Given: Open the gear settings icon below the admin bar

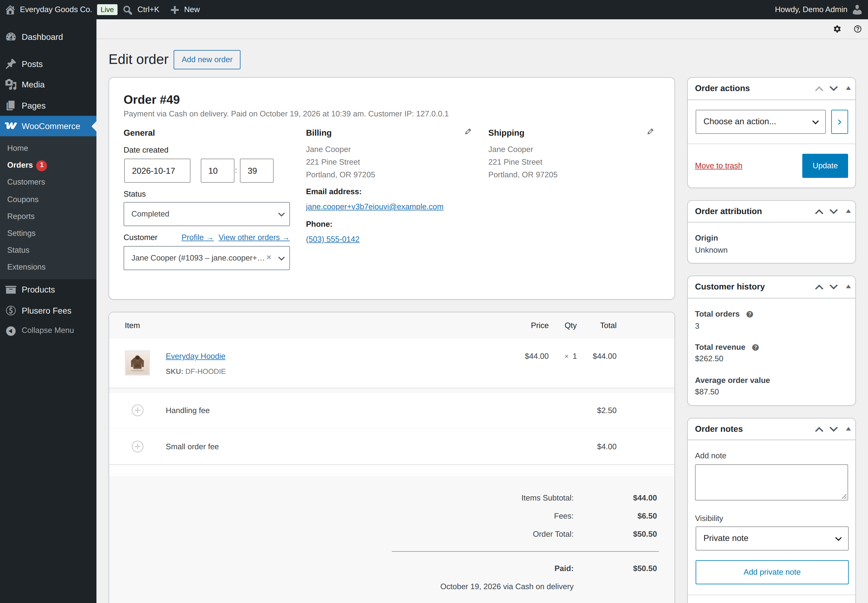Looking at the screenshot, I should coord(837,29).
